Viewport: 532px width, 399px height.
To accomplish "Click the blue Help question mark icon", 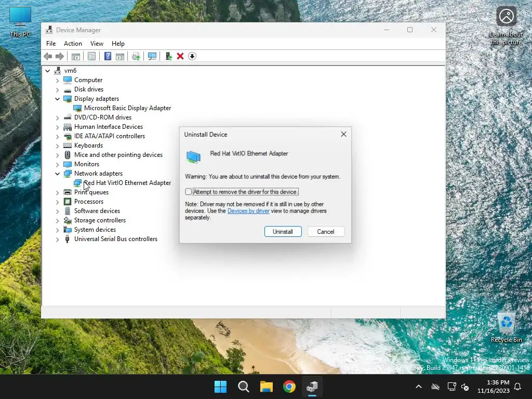I will [x=108, y=56].
